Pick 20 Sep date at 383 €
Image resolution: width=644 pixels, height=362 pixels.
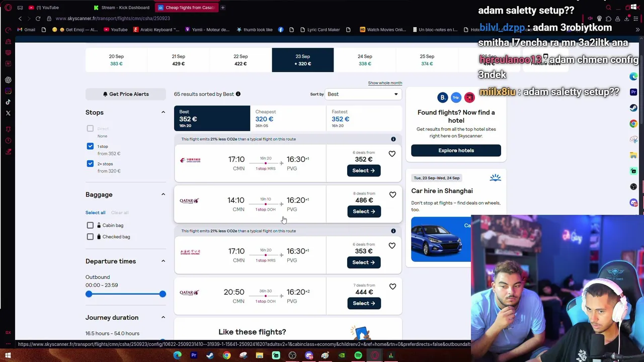[x=116, y=60]
